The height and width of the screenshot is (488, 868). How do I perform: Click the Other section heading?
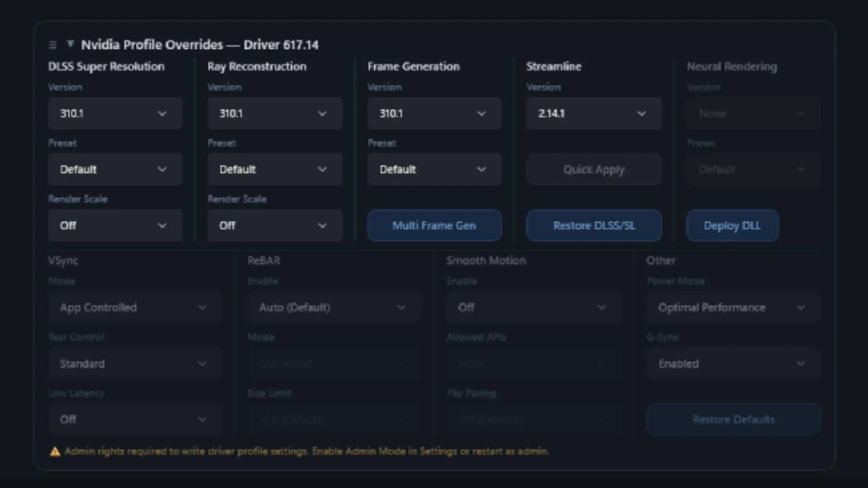(660, 261)
